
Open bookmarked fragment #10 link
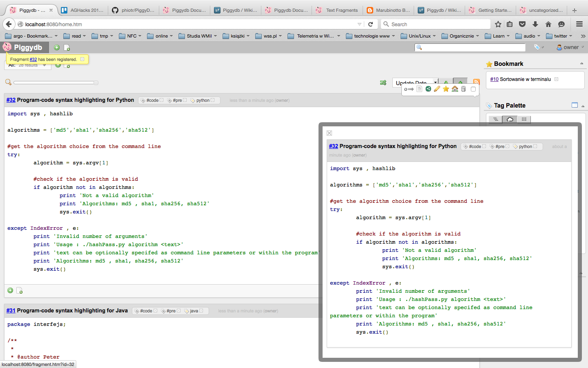[494, 79]
